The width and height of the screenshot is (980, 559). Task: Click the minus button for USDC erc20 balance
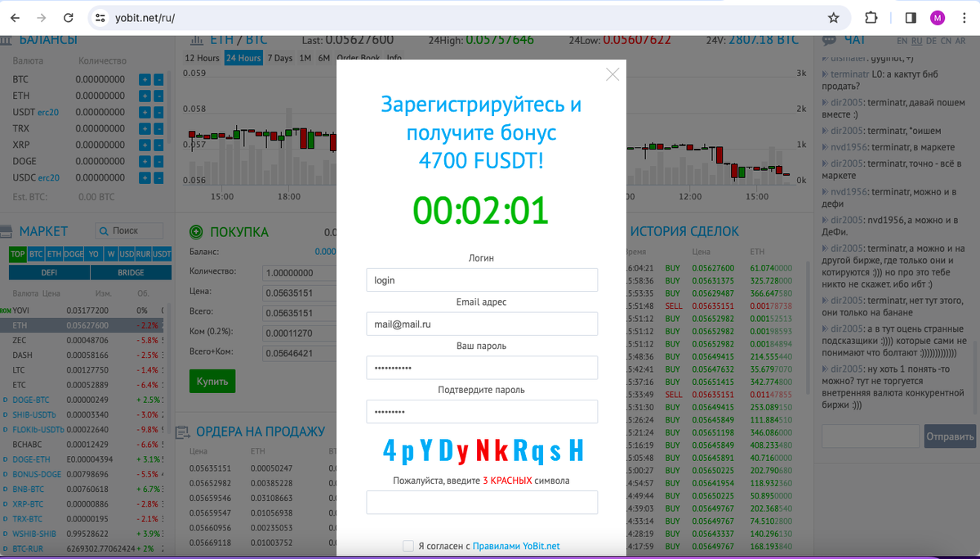[x=158, y=177]
